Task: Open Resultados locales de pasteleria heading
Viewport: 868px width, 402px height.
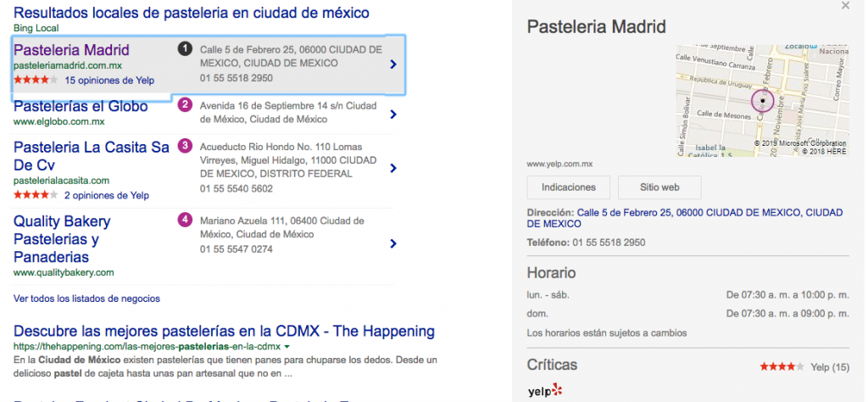Action: [192, 12]
